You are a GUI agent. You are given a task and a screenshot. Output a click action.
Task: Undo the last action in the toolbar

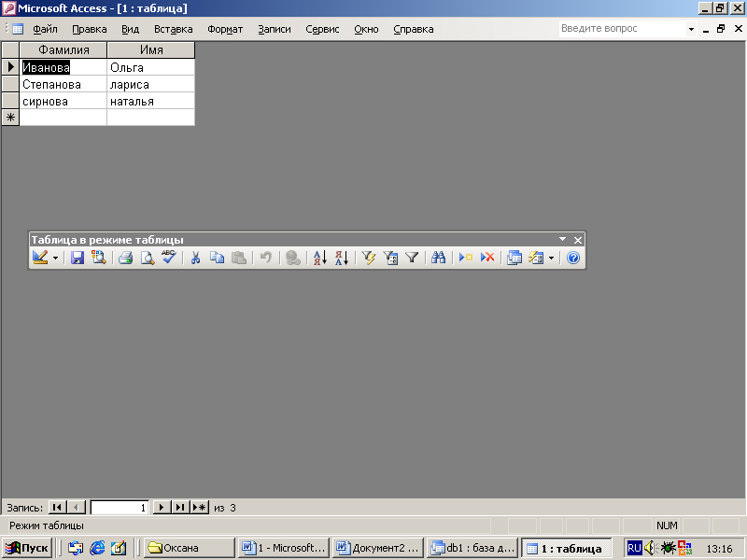point(265,258)
